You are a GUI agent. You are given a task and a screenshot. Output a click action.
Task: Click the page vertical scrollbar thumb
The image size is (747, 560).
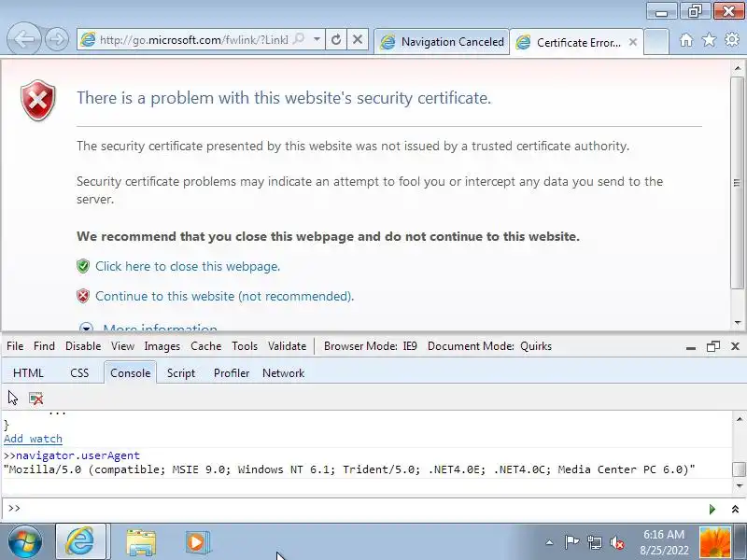pyautogui.click(x=737, y=182)
